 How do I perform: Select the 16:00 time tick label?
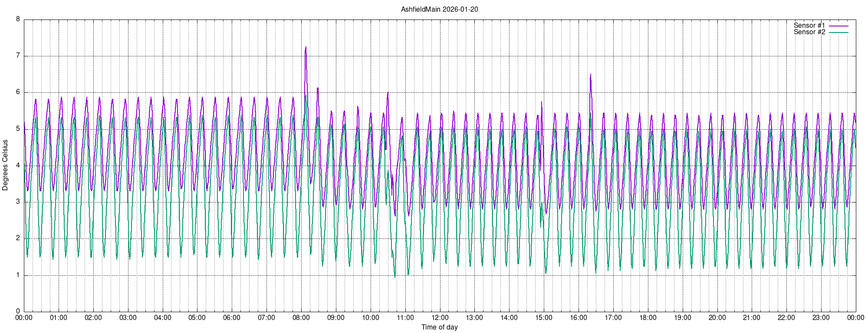click(578, 318)
